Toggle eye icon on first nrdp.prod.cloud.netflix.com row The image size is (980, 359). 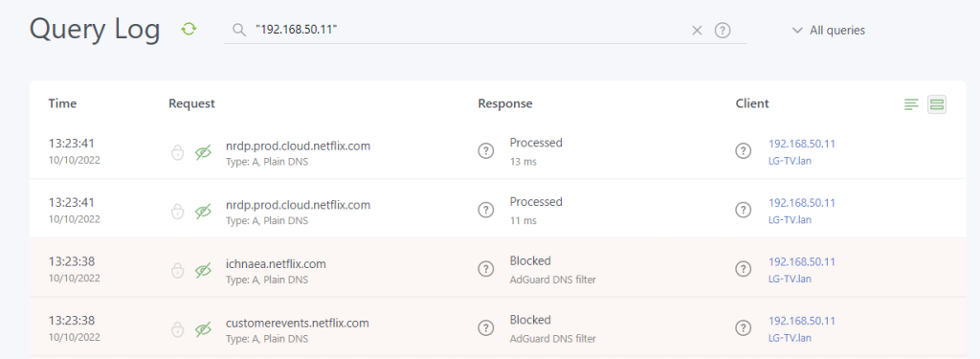pos(203,152)
